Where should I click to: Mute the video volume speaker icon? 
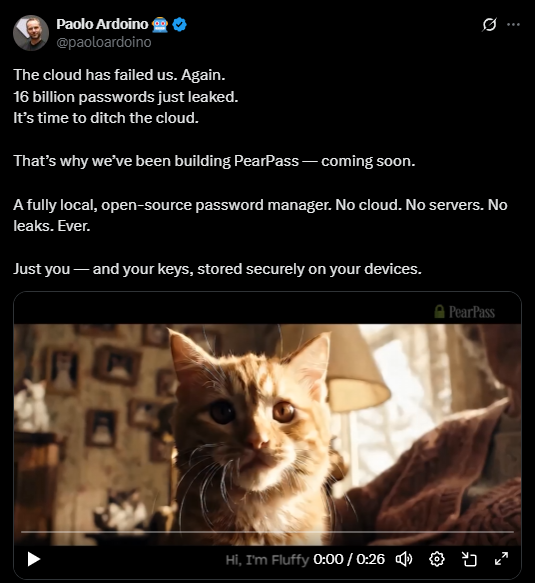[404, 559]
